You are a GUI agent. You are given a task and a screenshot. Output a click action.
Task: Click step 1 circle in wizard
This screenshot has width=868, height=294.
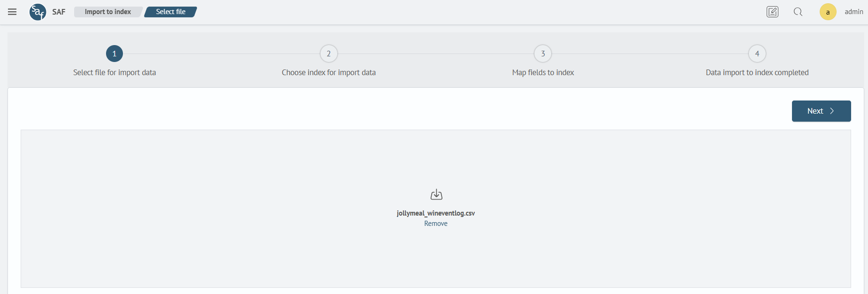pos(114,54)
